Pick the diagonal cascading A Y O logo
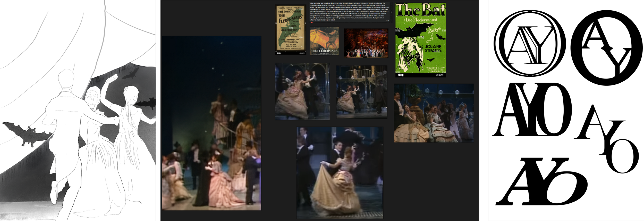Screen dimensions: 644x221 pyautogui.click(x=607, y=139)
